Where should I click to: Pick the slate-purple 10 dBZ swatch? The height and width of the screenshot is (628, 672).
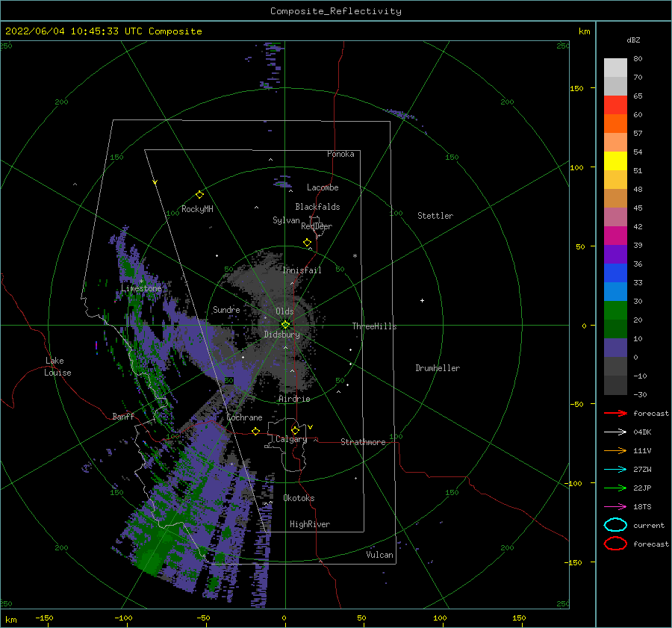(615, 347)
